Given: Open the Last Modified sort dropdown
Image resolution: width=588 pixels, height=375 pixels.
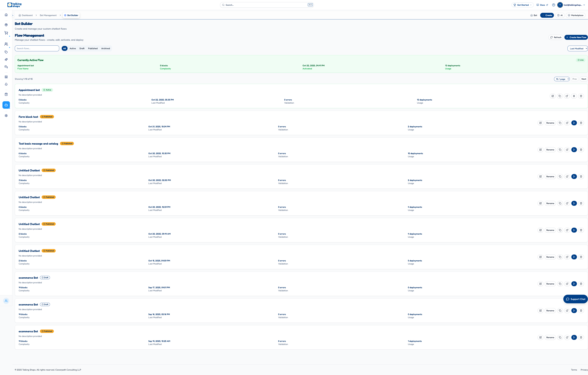Looking at the screenshot, I should 577,48.
